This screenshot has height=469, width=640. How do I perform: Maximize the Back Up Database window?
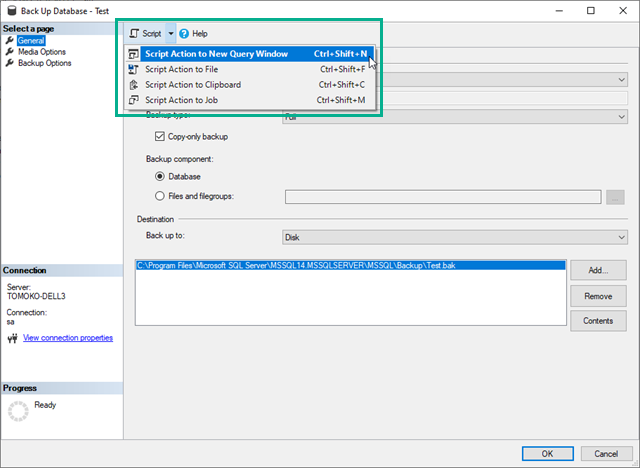(591, 11)
